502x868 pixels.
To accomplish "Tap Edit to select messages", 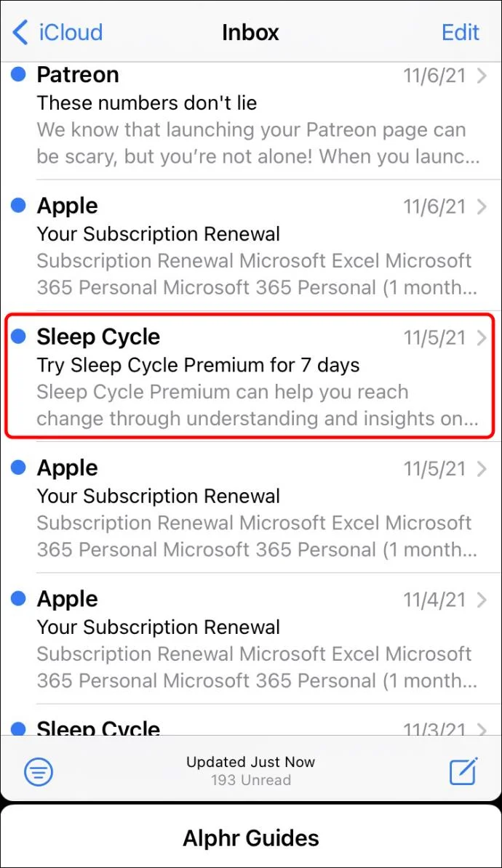I will [x=461, y=32].
